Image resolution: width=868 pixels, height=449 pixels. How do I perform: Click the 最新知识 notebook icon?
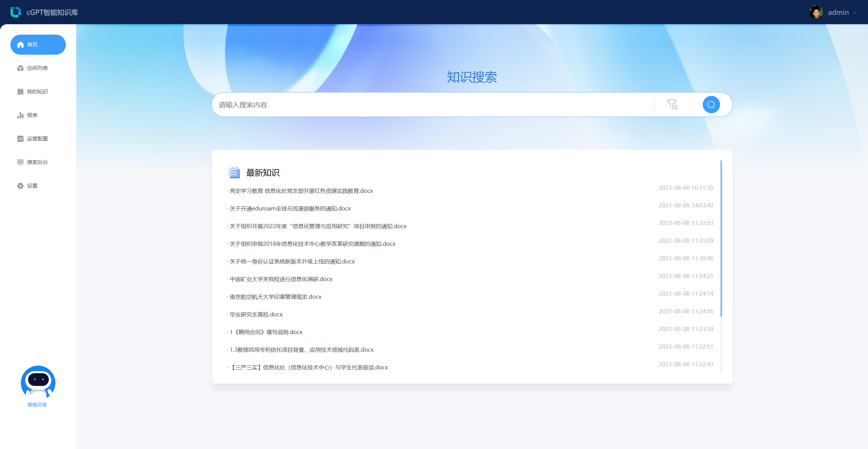coord(234,172)
